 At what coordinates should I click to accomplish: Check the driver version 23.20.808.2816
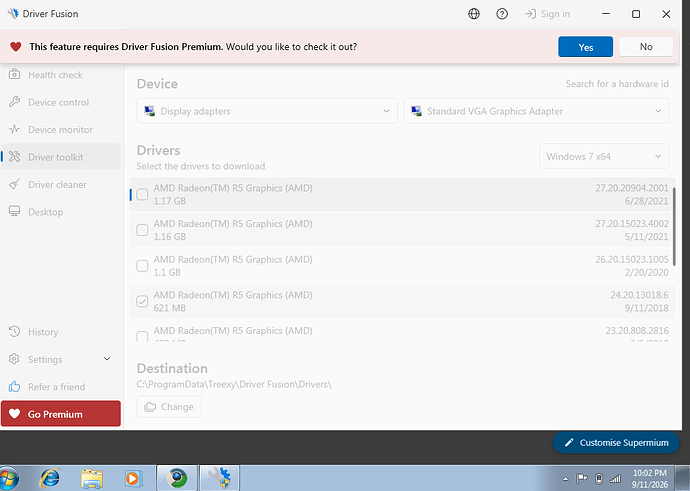click(x=142, y=336)
